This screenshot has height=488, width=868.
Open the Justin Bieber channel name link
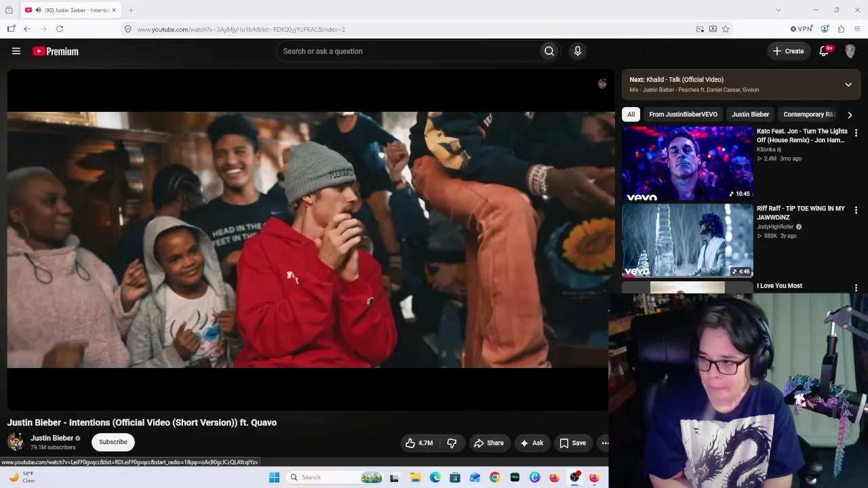tap(52, 438)
